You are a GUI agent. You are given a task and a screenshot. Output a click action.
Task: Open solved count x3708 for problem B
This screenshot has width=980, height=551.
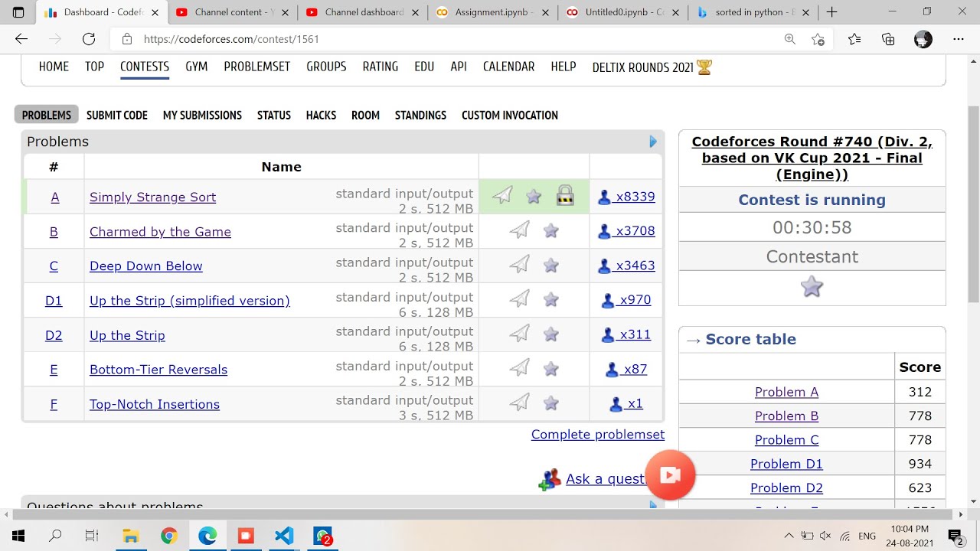pyautogui.click(x=626, y=231)
